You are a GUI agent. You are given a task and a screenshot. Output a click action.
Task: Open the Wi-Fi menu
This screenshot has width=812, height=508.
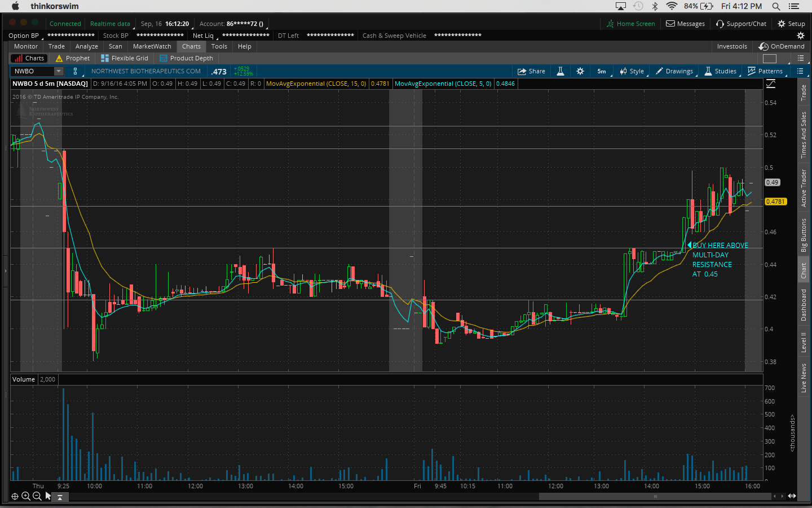click(672, 6)
